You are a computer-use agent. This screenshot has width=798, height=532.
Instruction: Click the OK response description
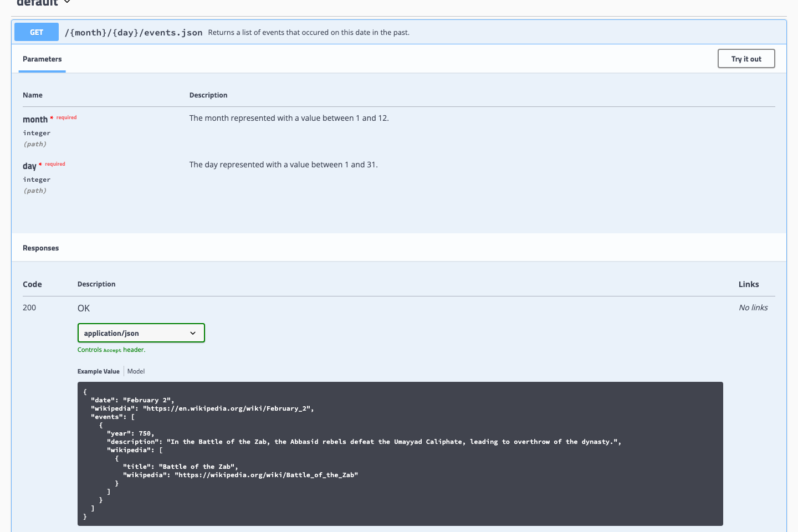(83, 308)
